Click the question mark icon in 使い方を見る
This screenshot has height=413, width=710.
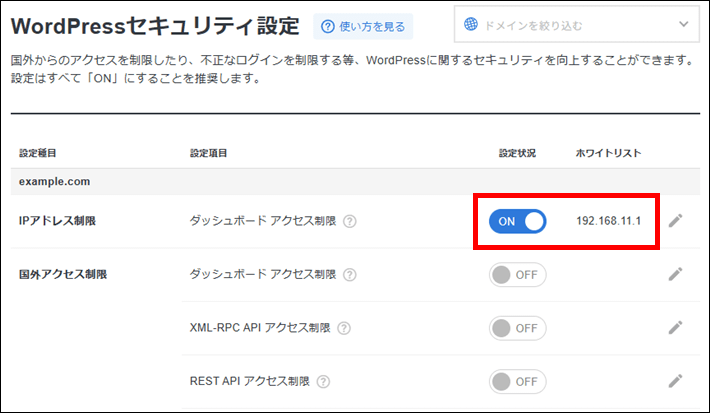(327, 27)
